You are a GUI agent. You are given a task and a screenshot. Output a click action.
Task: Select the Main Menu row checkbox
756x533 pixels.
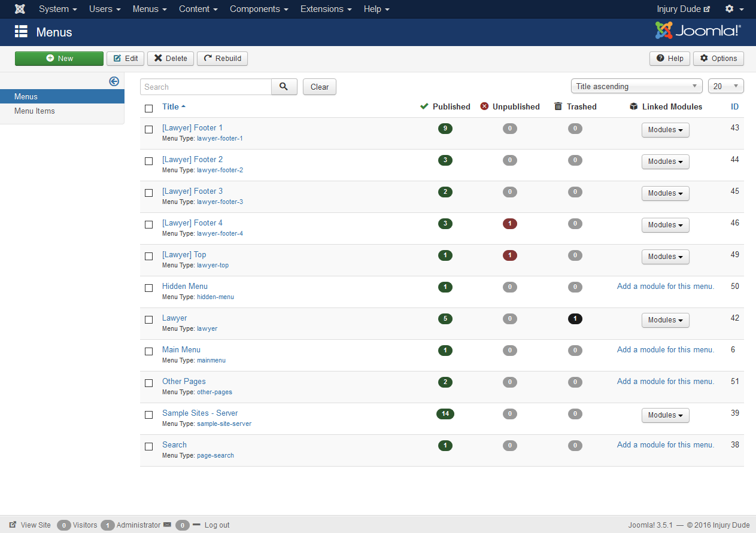coord(149,351)
